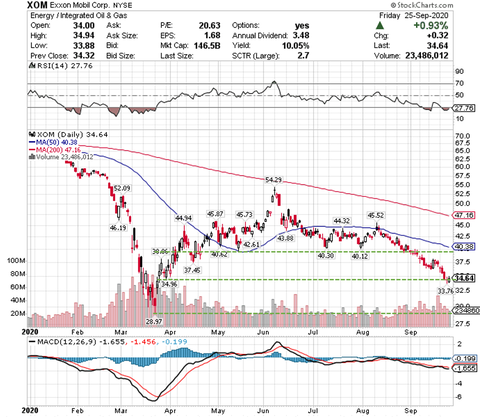Click the Ask Size label

[x=122, y=36]
